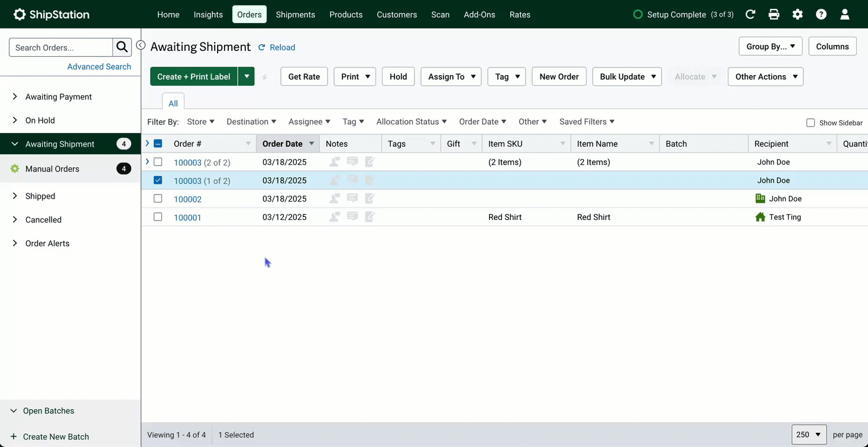This screenshot has width=868, height=447.
Task: Enable the Show Sidebar checkbox
Action: (811, 123)
